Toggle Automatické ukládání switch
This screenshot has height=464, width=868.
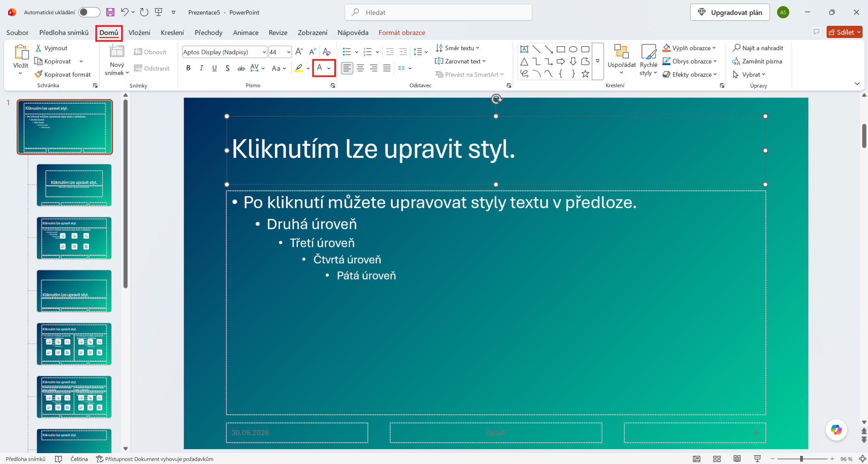click(89, 12)
